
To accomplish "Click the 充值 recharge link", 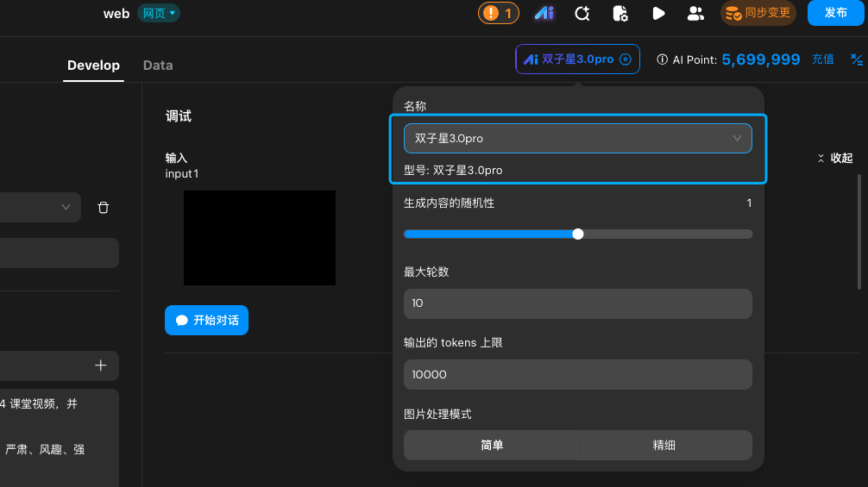I will [x=822, y=59].
